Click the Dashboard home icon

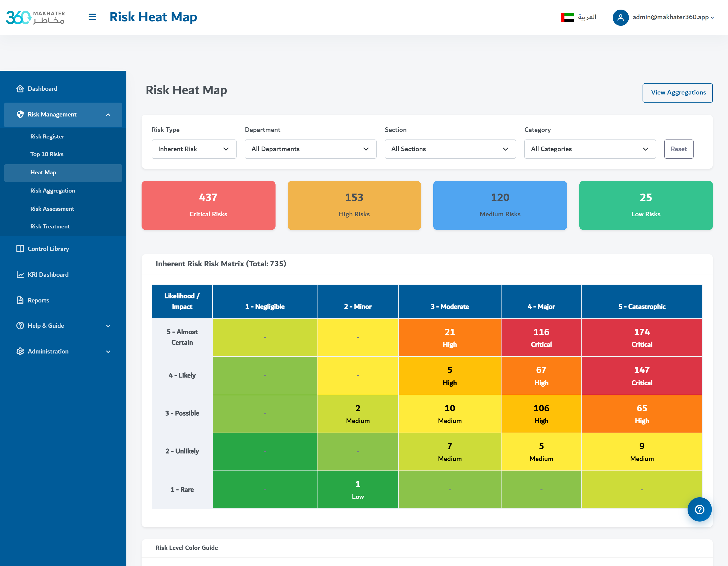[20, 89]
